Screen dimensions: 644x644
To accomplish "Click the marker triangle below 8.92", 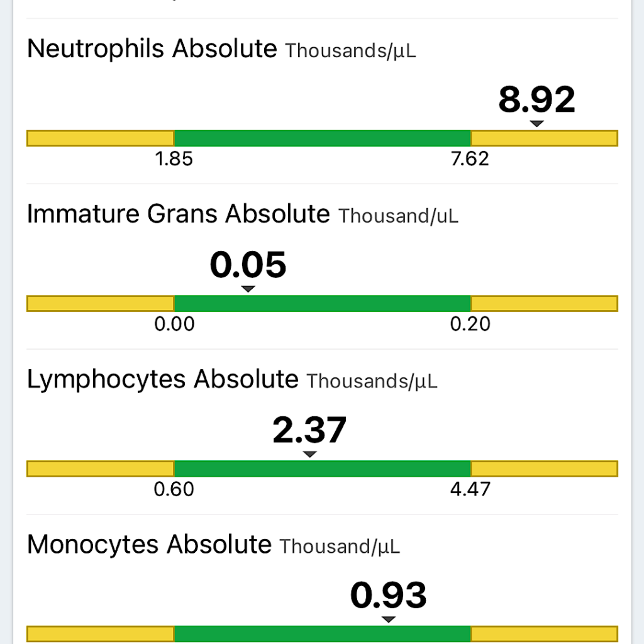I will click(x=536, y=124).
